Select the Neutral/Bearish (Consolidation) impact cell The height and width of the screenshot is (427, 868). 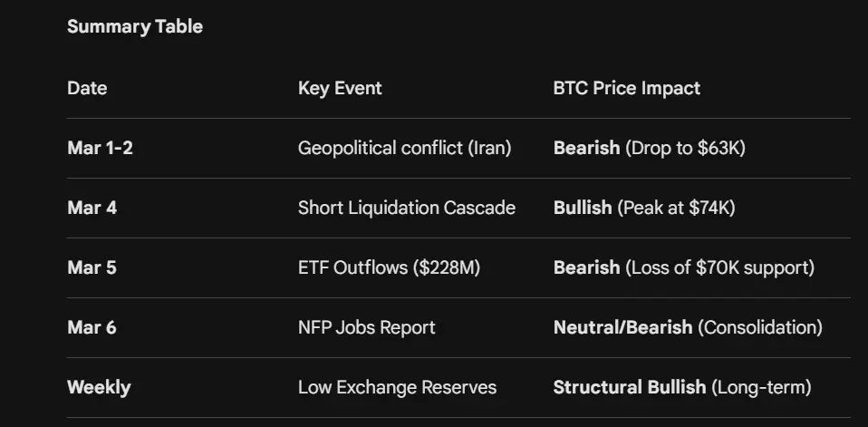point(688,327)
